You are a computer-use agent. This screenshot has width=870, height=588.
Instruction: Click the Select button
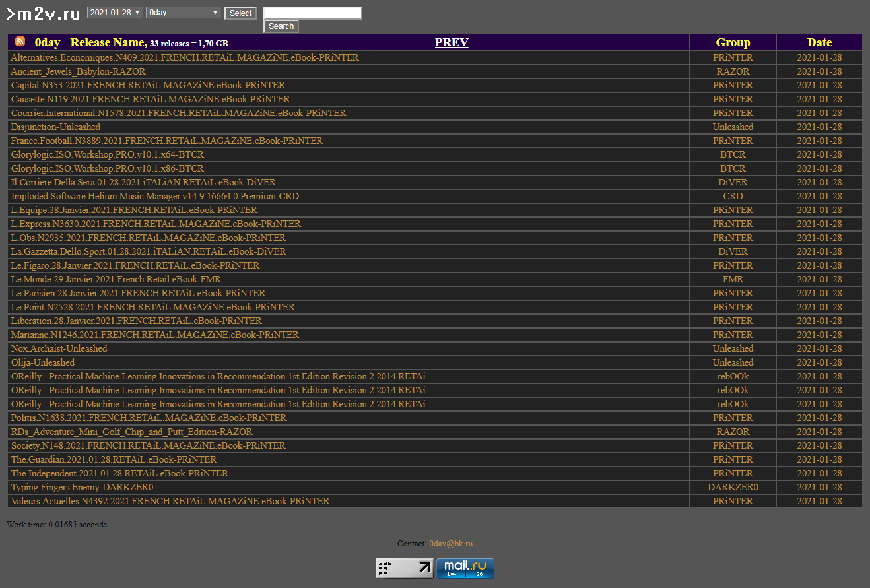(x=240, y=13)
